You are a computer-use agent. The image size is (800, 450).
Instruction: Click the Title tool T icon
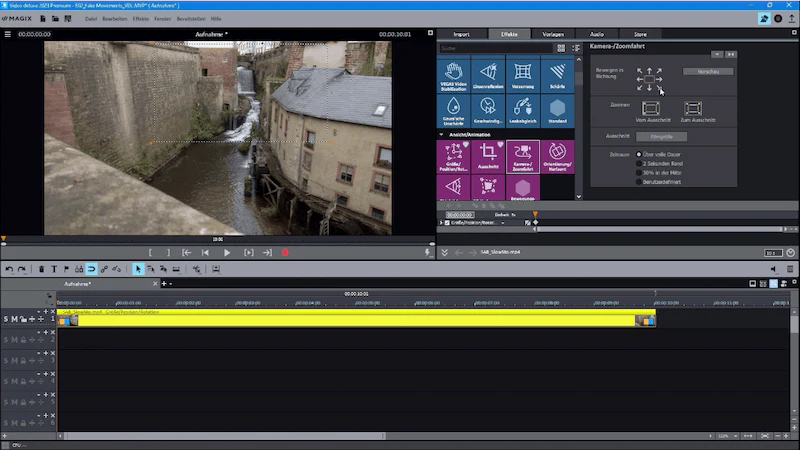coord(54,269)
